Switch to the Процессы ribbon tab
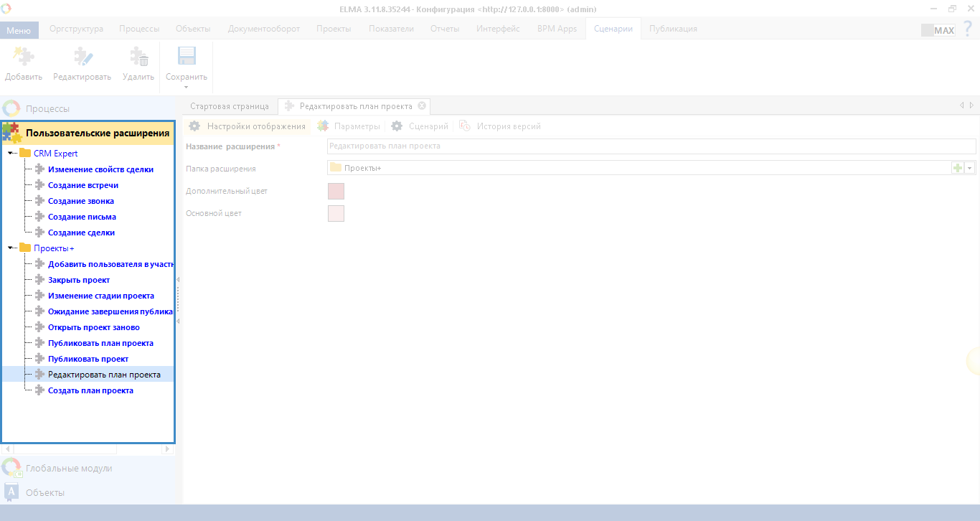The image size is (980, 521). [x=139, y=29]
